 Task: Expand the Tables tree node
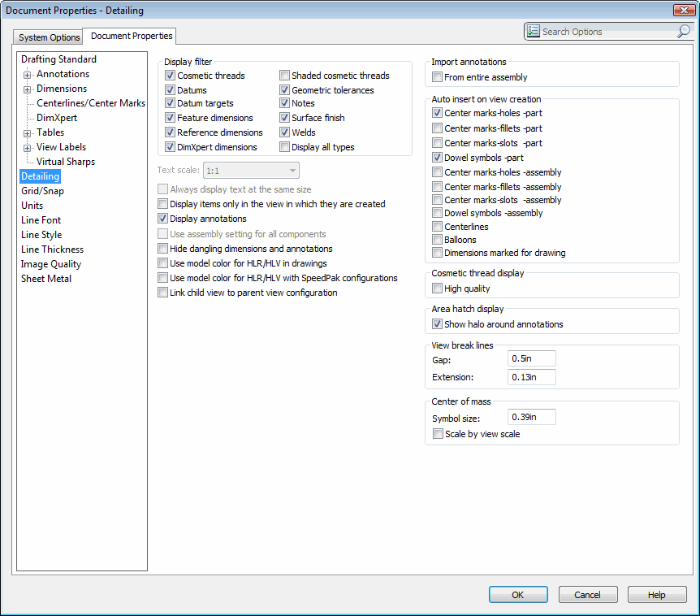(28, 133)
